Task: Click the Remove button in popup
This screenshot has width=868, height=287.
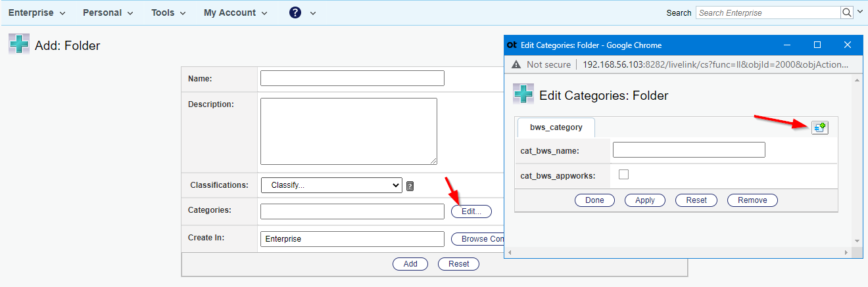Action: click(752, 200)
